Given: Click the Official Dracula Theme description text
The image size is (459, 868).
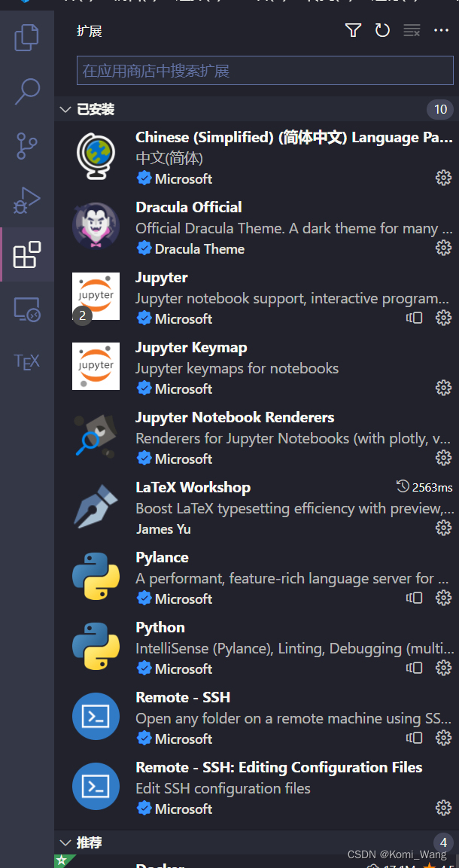Looking at the screenshot, I should (294, 228).
